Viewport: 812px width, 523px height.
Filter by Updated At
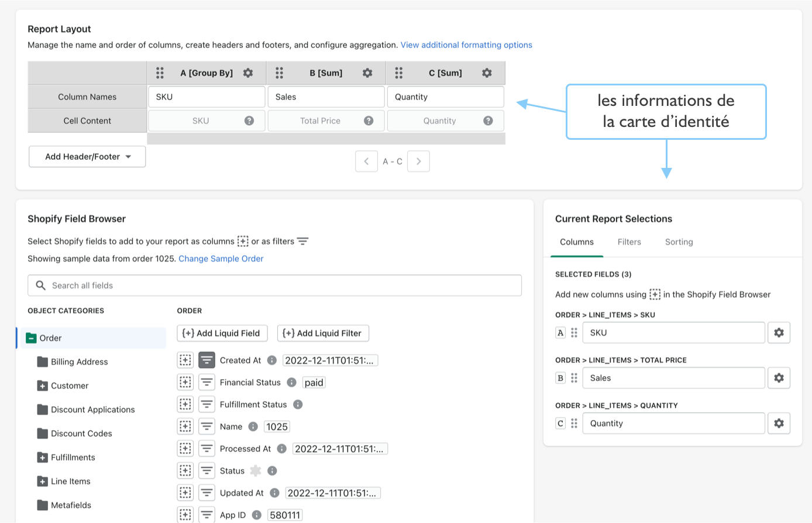[207, 493]
